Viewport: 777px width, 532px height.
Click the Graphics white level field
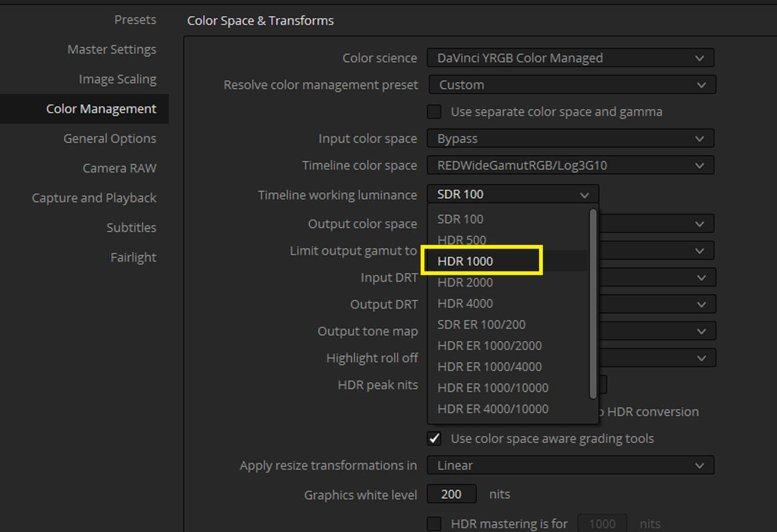(x=452, y=494)
